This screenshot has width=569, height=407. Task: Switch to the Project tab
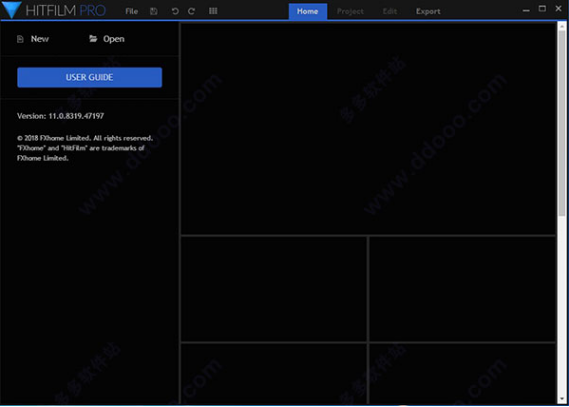pos(350,11)
